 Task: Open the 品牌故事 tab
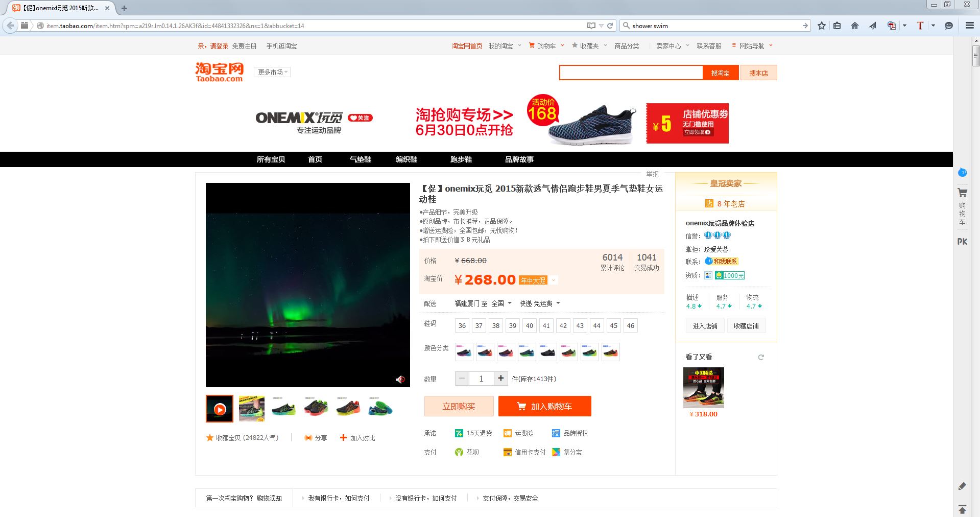point(519,159)
